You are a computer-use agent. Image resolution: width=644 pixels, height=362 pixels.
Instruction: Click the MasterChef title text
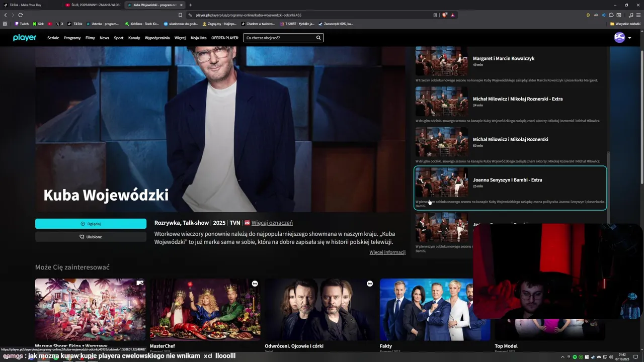(162, 346)
